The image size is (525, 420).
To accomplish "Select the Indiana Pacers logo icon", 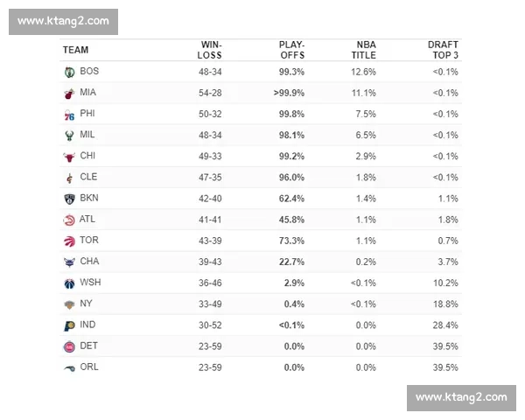I will coord(69,325).
